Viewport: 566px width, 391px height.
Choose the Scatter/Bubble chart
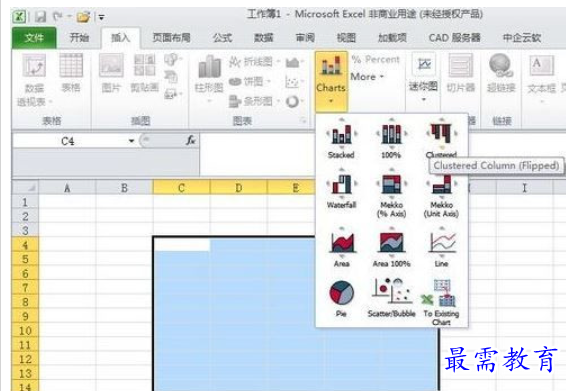point(391,298)
